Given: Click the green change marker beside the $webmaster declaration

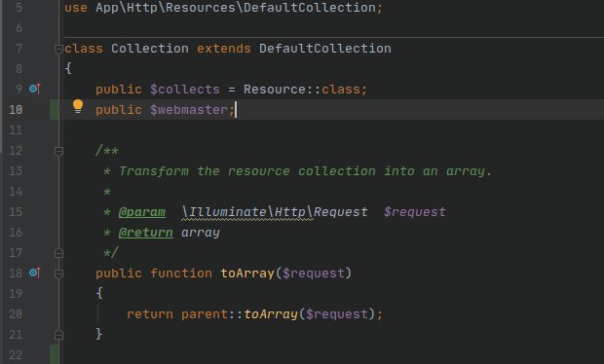Looking at the screenshot, I should [x=55, y=110].
